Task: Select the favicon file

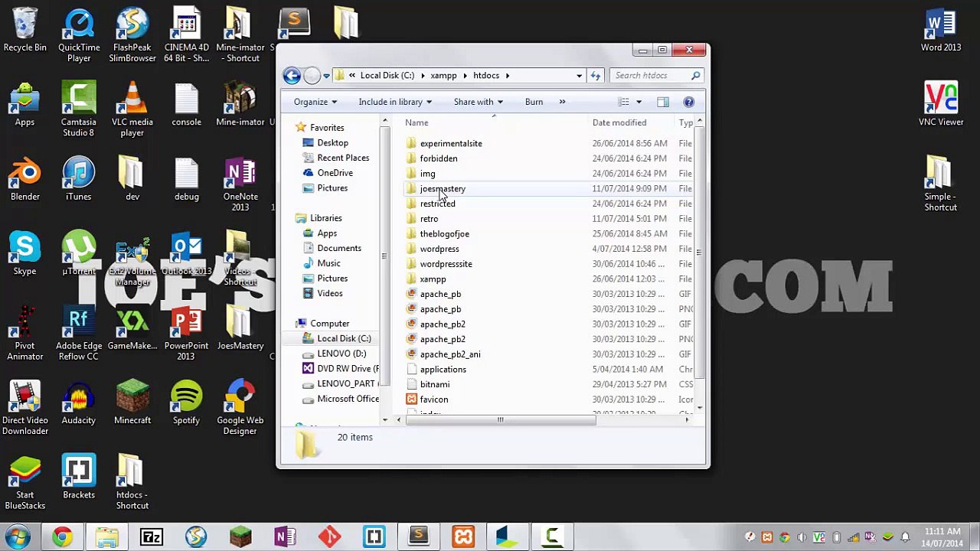Action: coord(433,399)
